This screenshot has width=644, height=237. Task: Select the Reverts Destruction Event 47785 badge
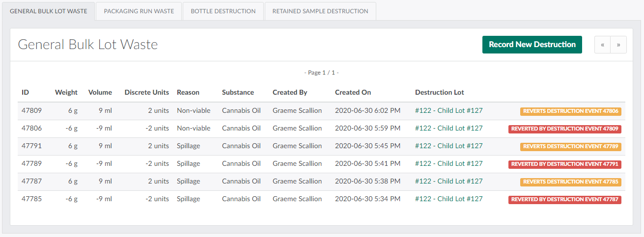[x=570, y=182]
